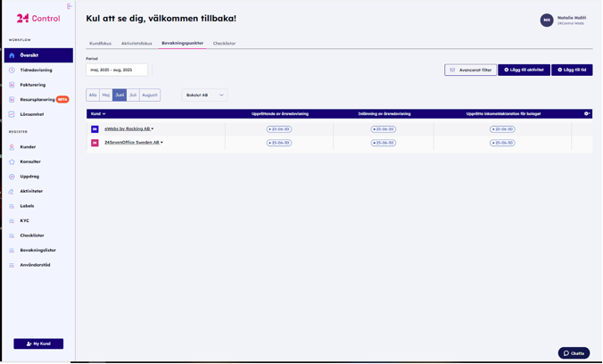Click the user avatar NH

point(547,20)
